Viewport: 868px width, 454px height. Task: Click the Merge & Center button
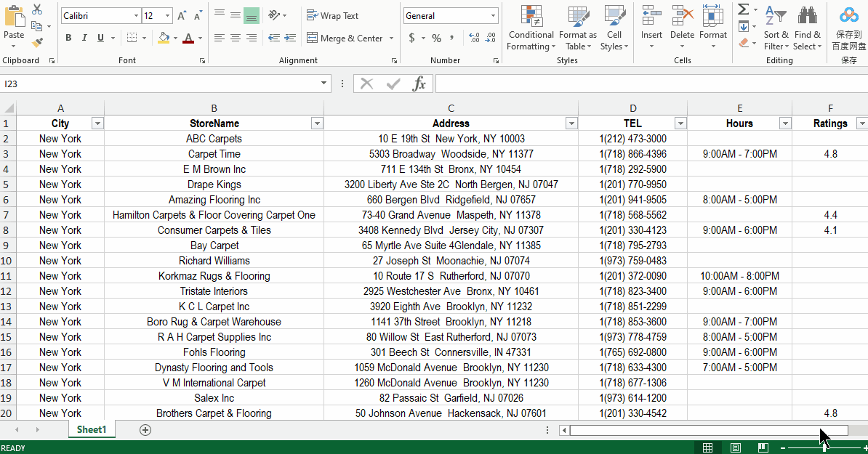click(x=345, y=38)
